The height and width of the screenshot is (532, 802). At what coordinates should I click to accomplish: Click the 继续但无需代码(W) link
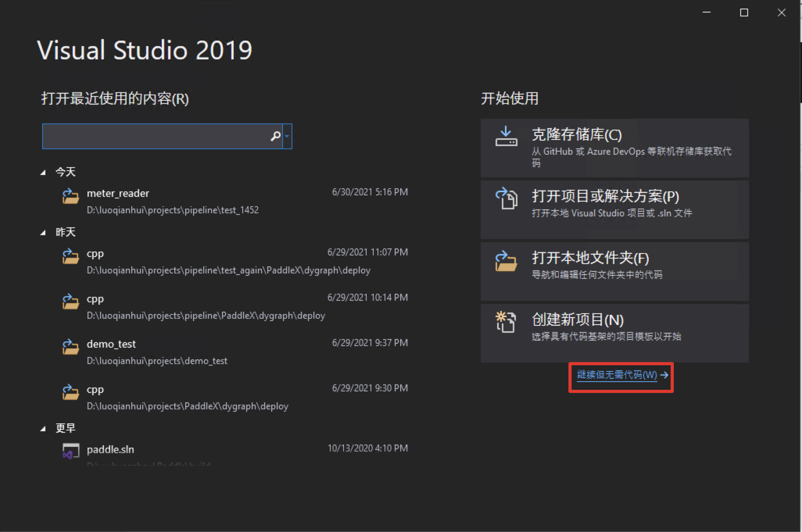(x=617, y=375)
